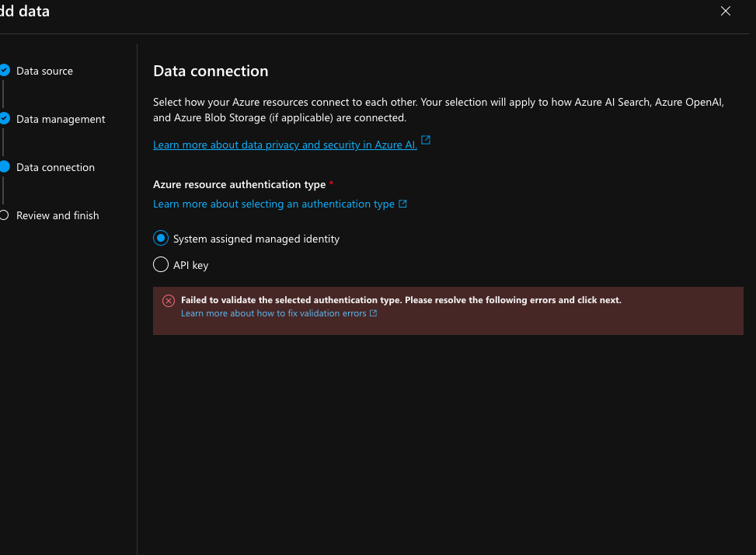Viewport: 756px width, 555px height.
Task: Open Learn more about fixing validation errors
Action: tap(273, 313)
